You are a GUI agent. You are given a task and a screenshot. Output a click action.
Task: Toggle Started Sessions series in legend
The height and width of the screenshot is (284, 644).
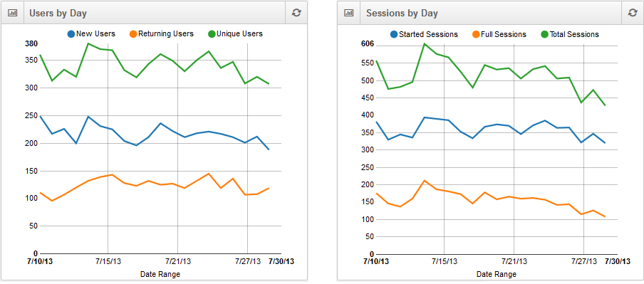click(x=424, y=35)
